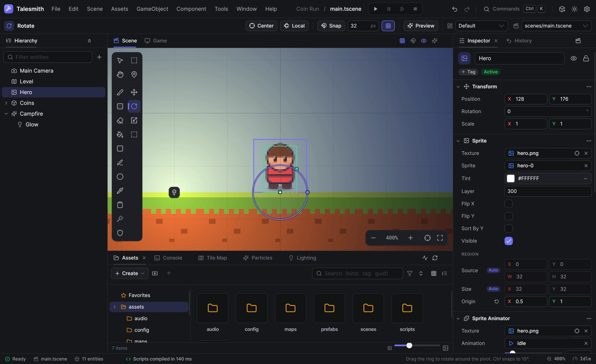Viewport: 596px width, 364px height.
Task: Toggle Hero visibility eye in Inspector
Action: (573, 58)
